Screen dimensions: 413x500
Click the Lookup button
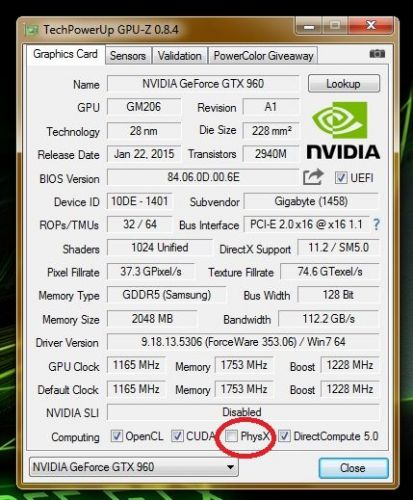click(x=344, y=84)
